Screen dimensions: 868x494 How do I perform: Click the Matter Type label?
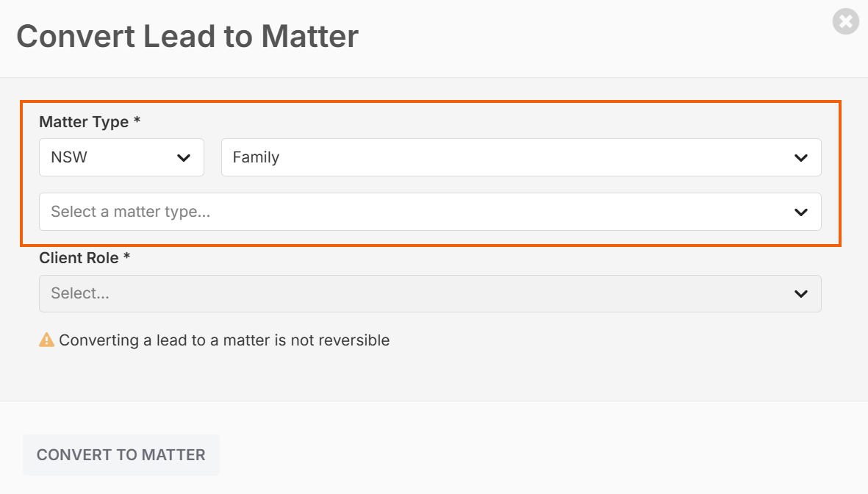click(84, 122)
